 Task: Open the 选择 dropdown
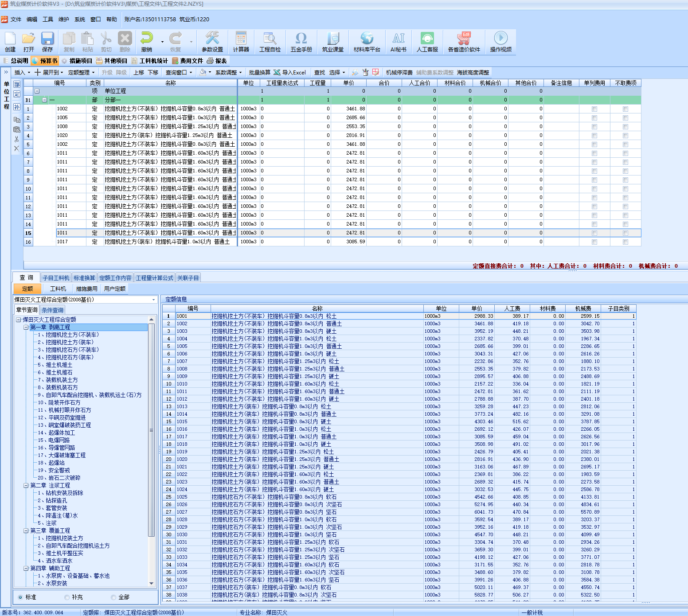[337, 72]
